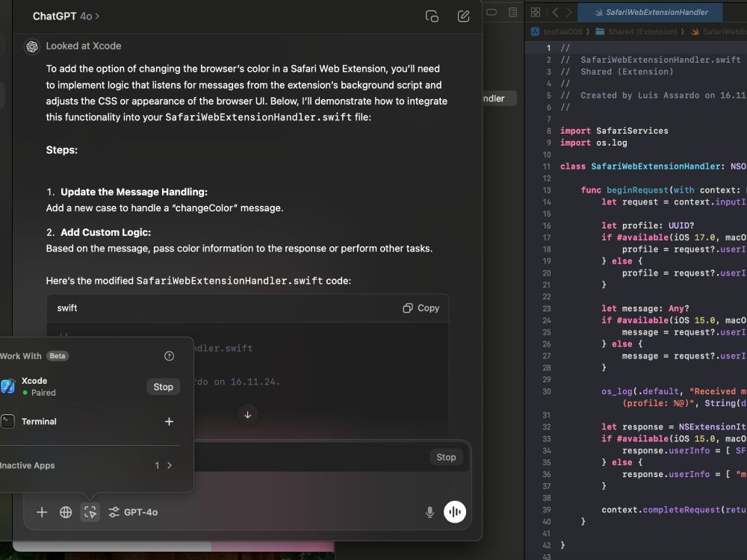Select the SafariWebExtensionHandler tab in Xcode
The image size is (747, 560).
coord(651,13)
